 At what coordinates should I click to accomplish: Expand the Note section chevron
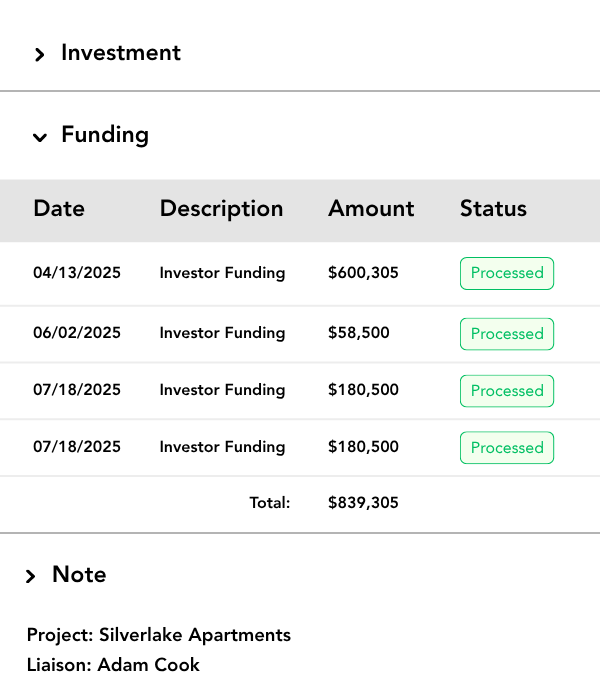tap(31, 576)
